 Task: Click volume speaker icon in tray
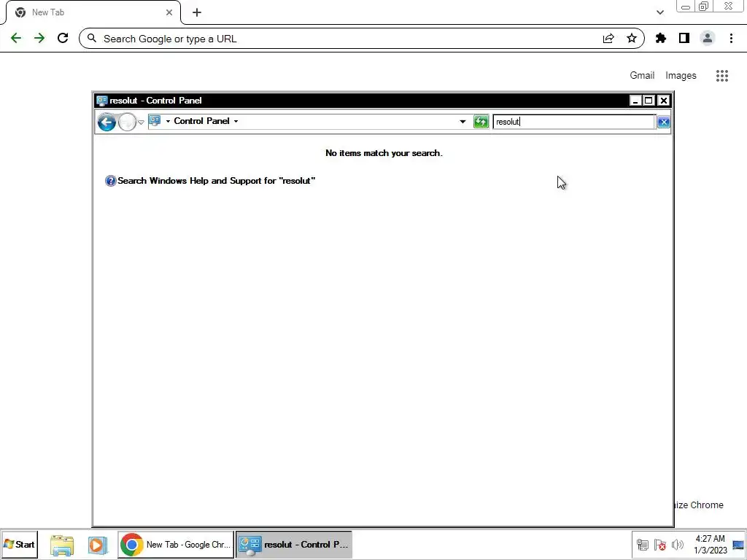tap(677, 545)
